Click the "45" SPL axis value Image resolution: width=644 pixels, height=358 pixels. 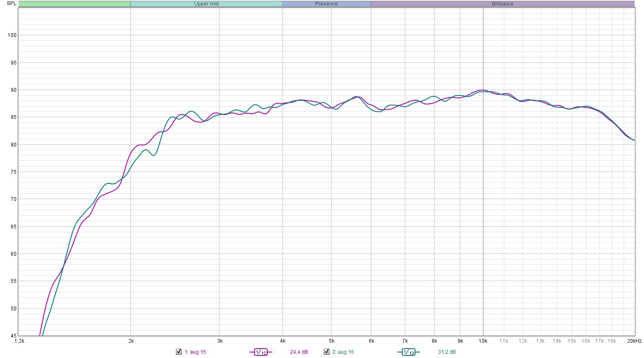pos(13,336)
